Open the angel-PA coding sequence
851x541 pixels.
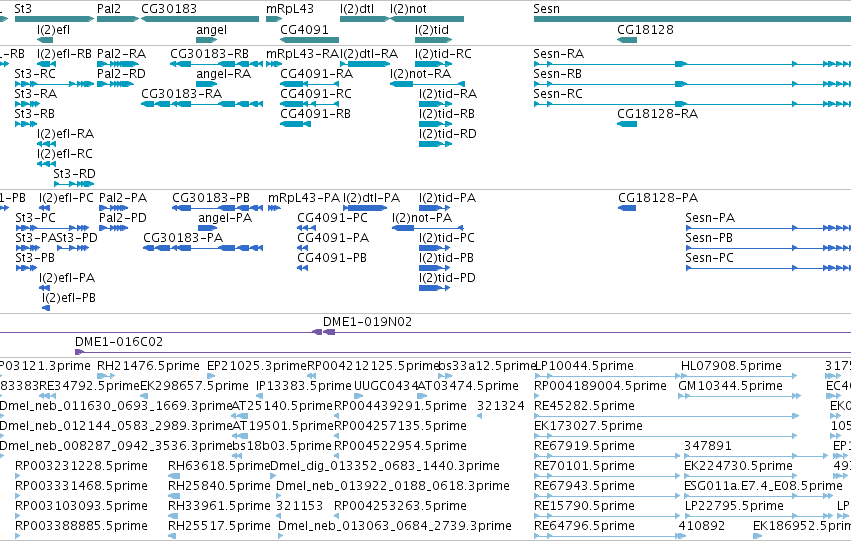pos(207,228)
